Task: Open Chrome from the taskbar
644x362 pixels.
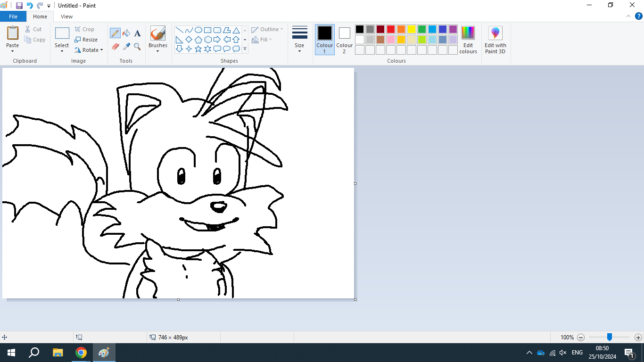Action: pyautogui.click(x=81, y=353)
